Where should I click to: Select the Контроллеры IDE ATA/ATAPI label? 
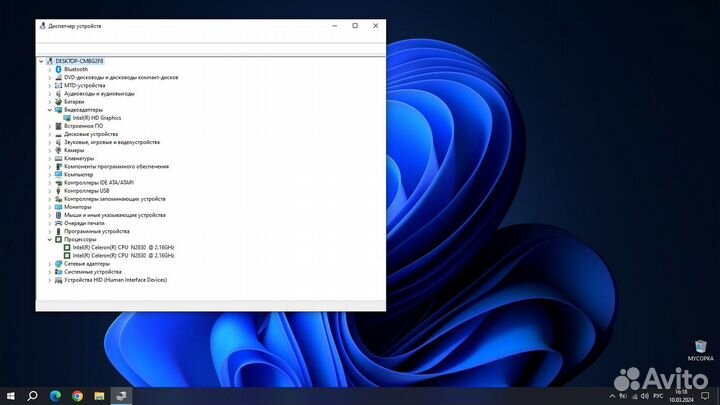coord(99,183)
